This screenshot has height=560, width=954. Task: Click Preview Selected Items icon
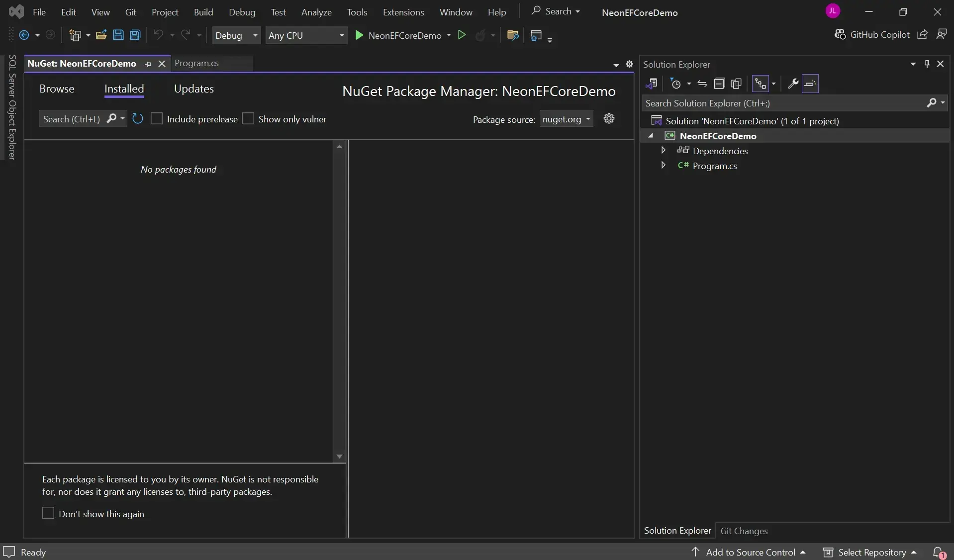tap(810, 84)
